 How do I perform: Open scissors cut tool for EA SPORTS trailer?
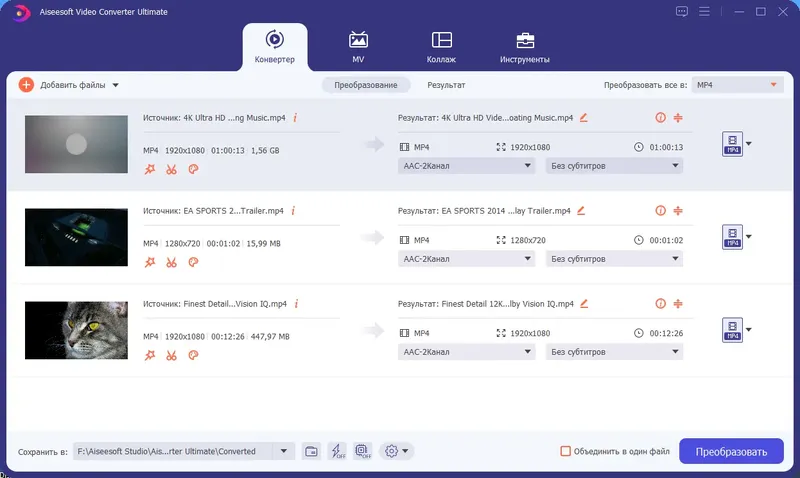(171, 262)
